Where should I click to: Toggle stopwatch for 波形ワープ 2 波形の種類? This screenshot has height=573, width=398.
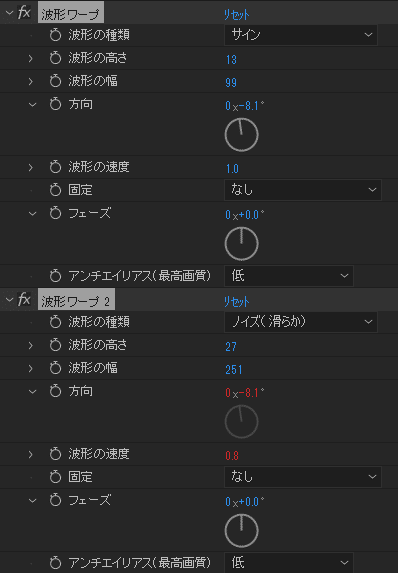55,322
